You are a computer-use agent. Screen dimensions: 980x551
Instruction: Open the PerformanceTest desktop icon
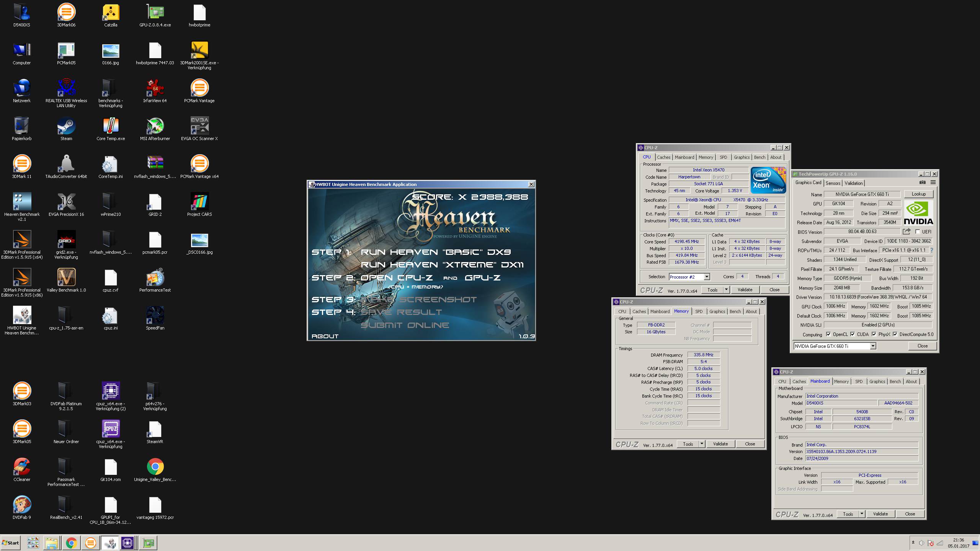click(x=155, y=280)
